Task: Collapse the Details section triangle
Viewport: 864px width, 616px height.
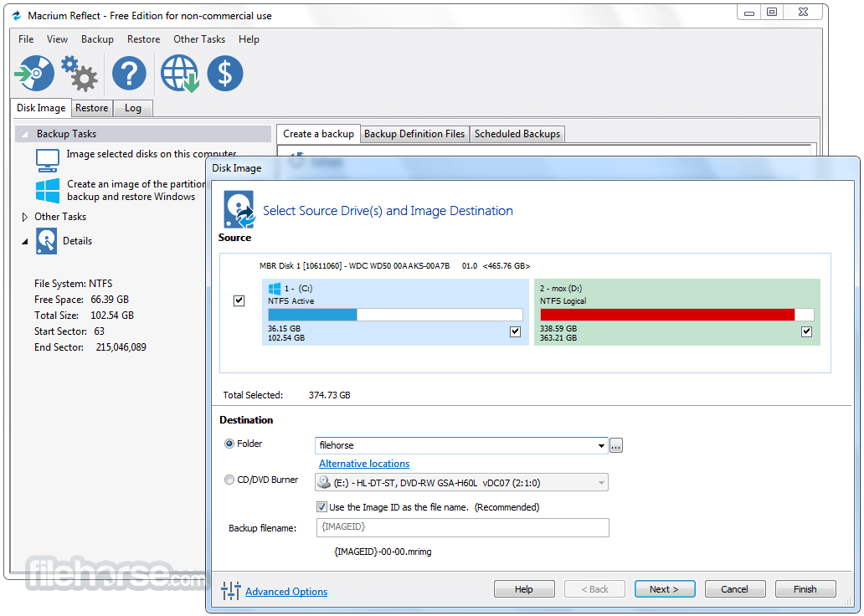Action: 25,241
